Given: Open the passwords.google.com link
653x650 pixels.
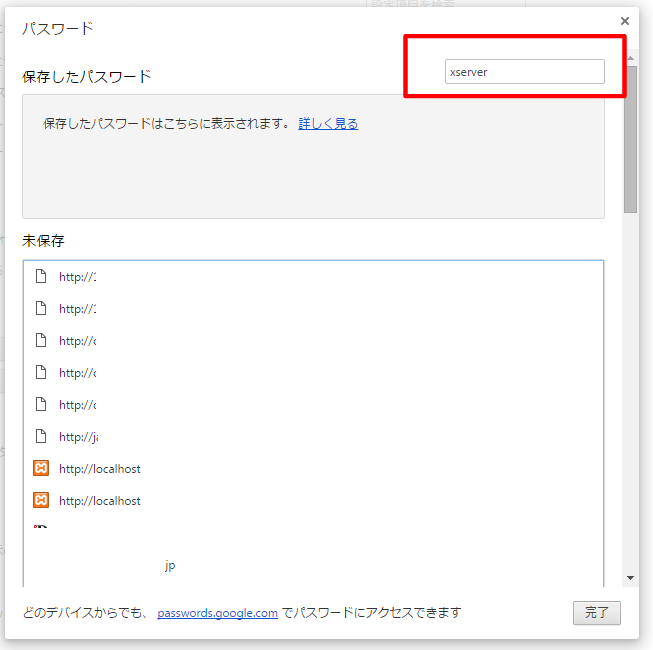Looking at the screenshot, I should [217, 613].
